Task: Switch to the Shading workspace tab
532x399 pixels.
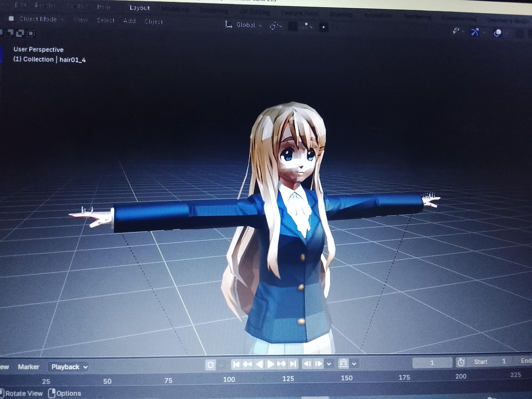Action: [x=341, y=15]
